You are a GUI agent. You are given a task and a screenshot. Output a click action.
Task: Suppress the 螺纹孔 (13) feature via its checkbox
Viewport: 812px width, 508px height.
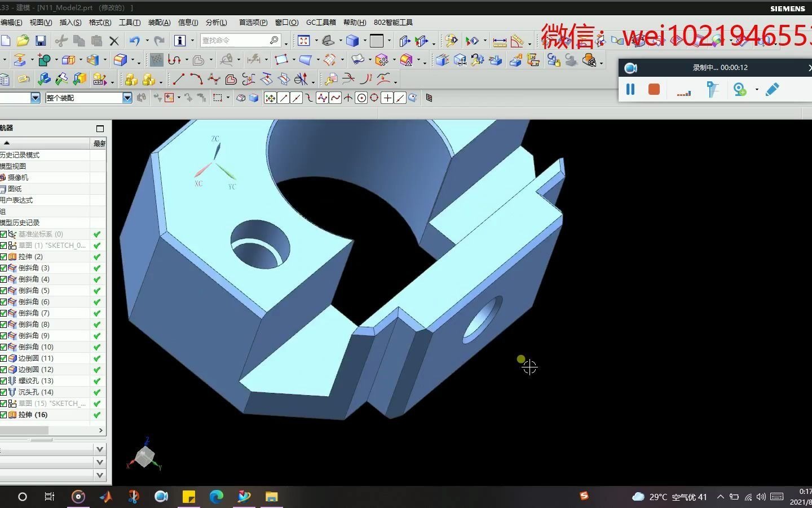coord(5,380)
